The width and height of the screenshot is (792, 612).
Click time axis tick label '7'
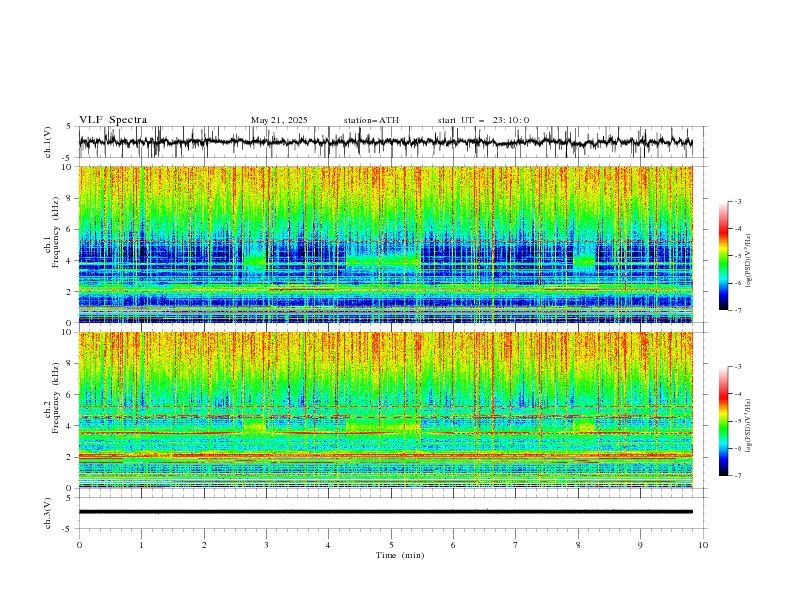(x=515, y=545)
